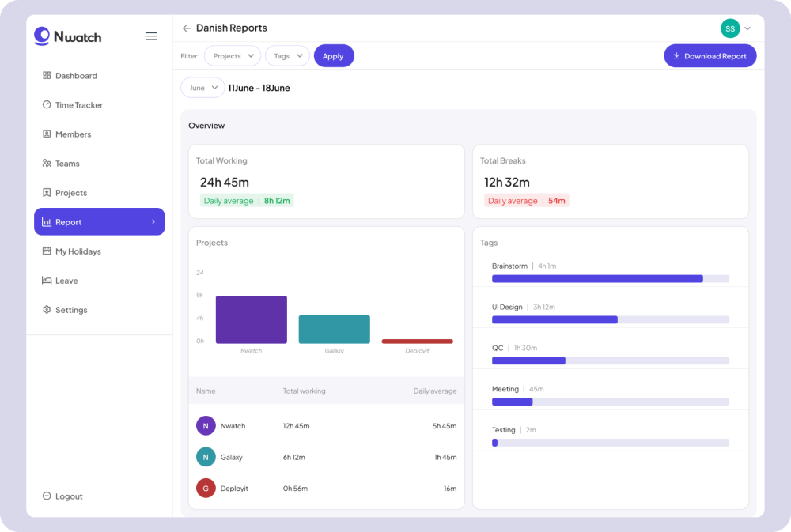The height and width of the screenshot is (532, 791).
Task: Click the My Holidays calendar icon
Action: tap(47, 251)
